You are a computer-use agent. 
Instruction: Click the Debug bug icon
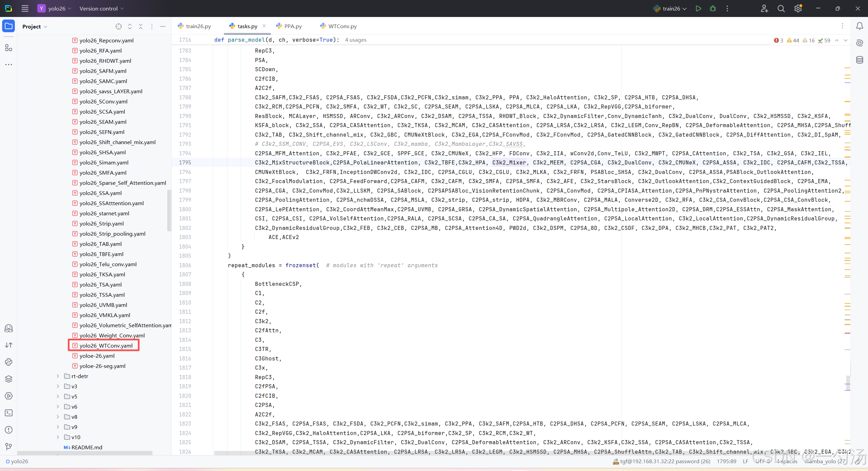click(x=713, y=8)
